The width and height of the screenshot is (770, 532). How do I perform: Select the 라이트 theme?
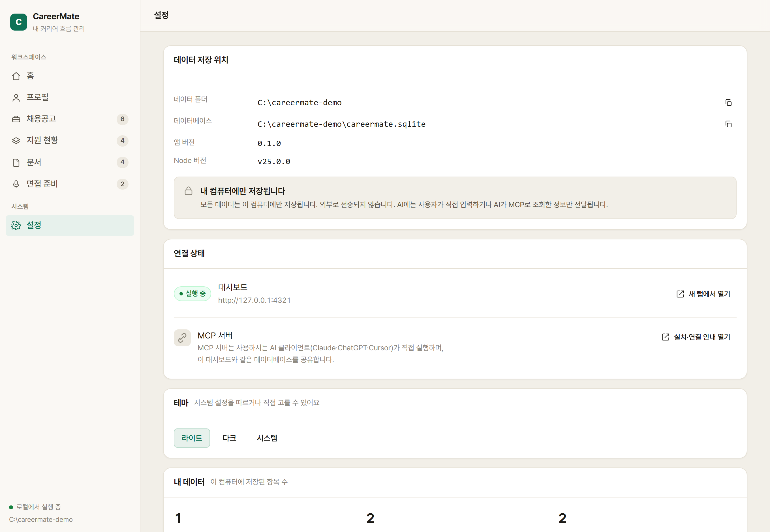(x=192, y=438)
